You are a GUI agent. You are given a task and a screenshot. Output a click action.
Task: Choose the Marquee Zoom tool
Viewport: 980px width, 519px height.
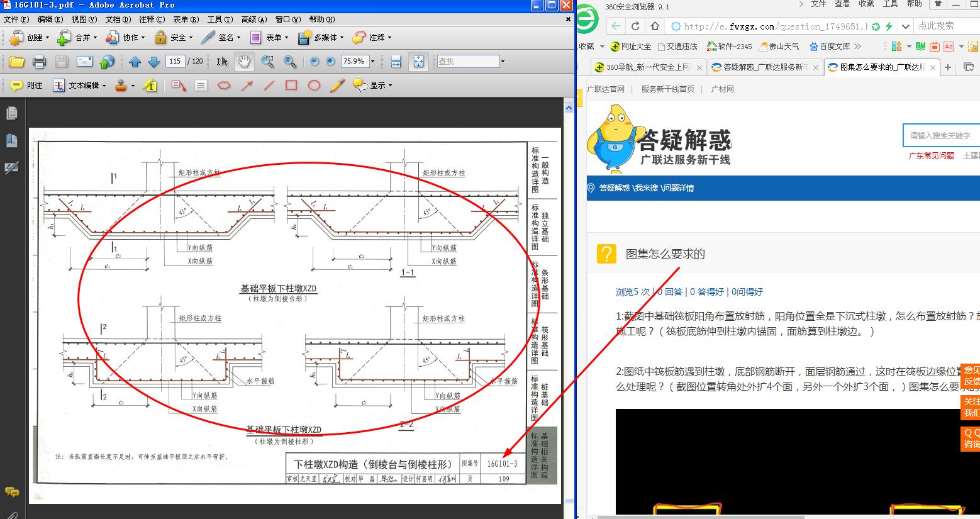point(267,62)
